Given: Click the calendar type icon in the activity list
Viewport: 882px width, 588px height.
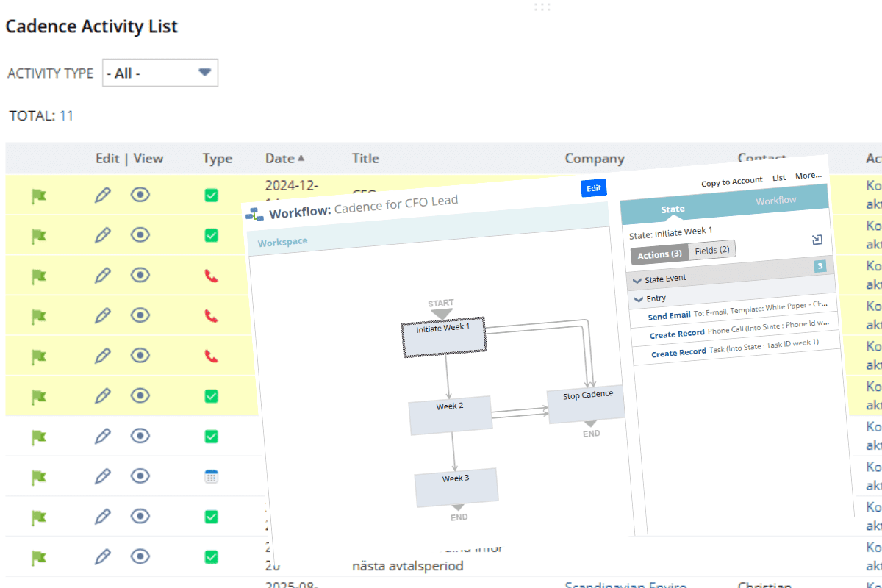Looking at the screenshot, I should click(x=212, y=476).
